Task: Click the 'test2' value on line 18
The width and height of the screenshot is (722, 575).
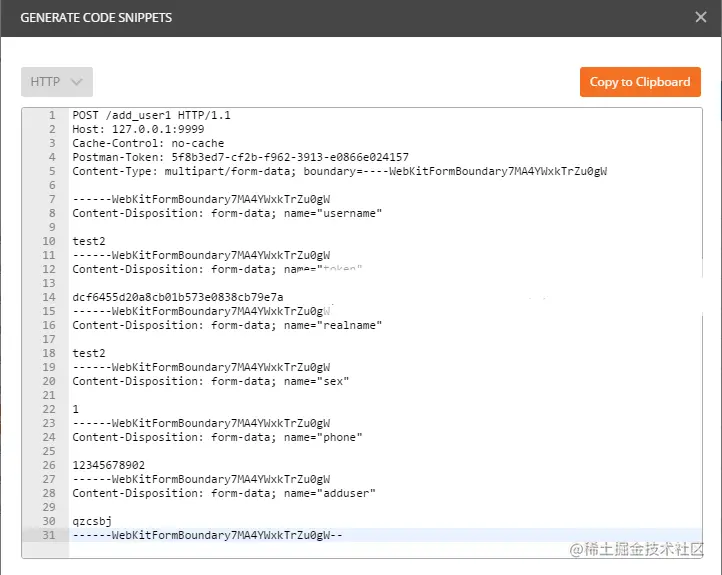Action: 89,353
